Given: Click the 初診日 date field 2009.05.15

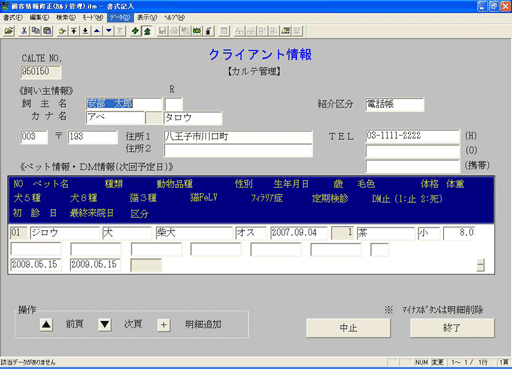Looking at the screenshot, I should 36,265.
